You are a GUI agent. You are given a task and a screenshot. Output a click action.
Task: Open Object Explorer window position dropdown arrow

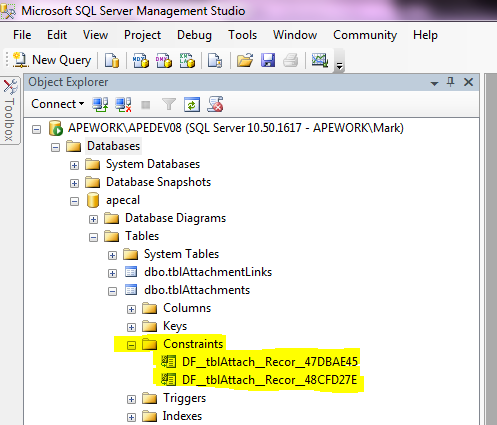[434, 83]
